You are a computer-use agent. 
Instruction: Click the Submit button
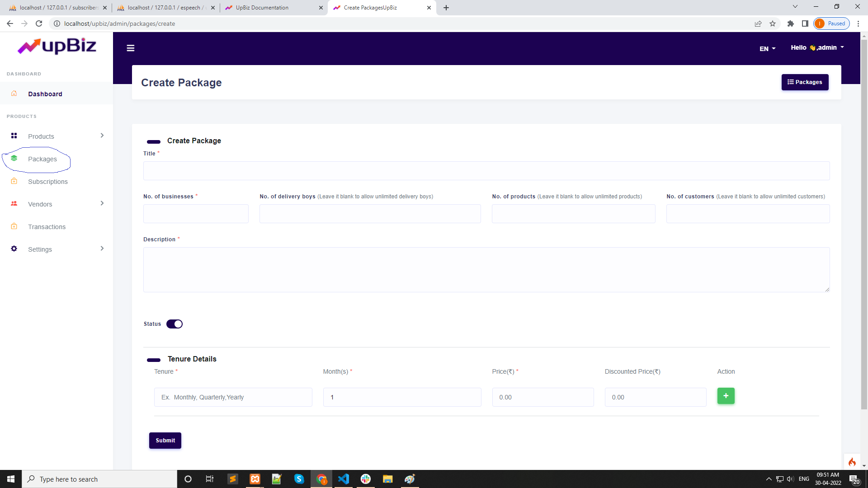(165, 441)
